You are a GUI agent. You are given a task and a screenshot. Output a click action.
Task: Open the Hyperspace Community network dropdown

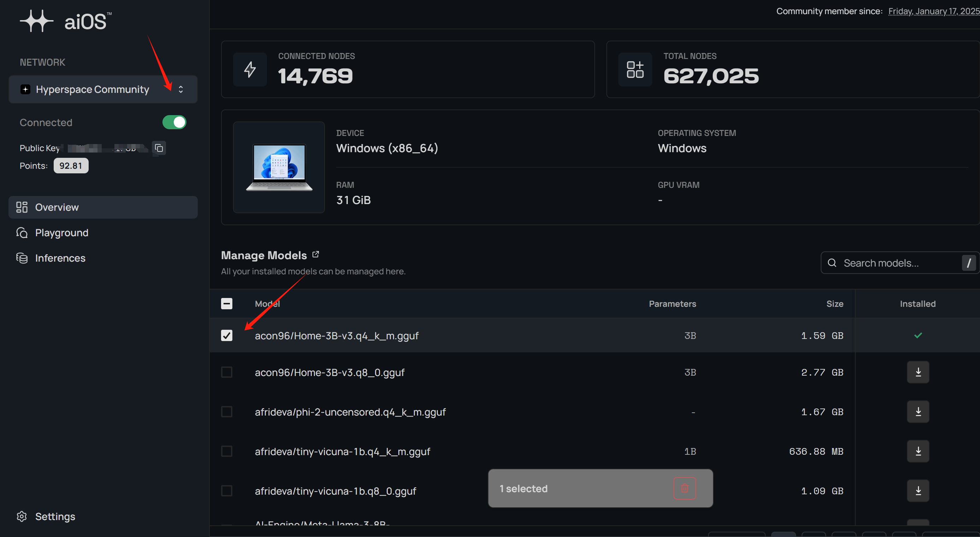[x=103, y=89]
